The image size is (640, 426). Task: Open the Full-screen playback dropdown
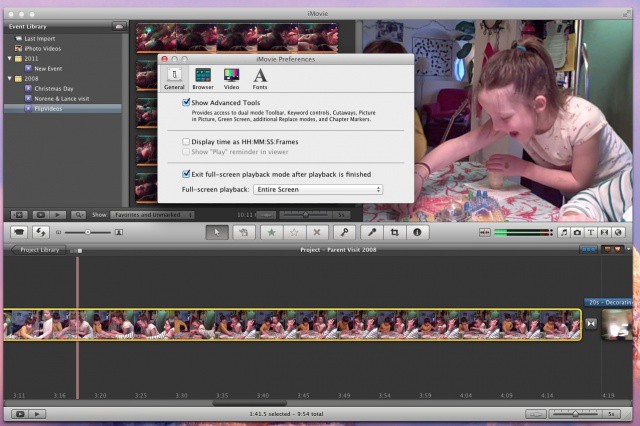coord(318,189)
